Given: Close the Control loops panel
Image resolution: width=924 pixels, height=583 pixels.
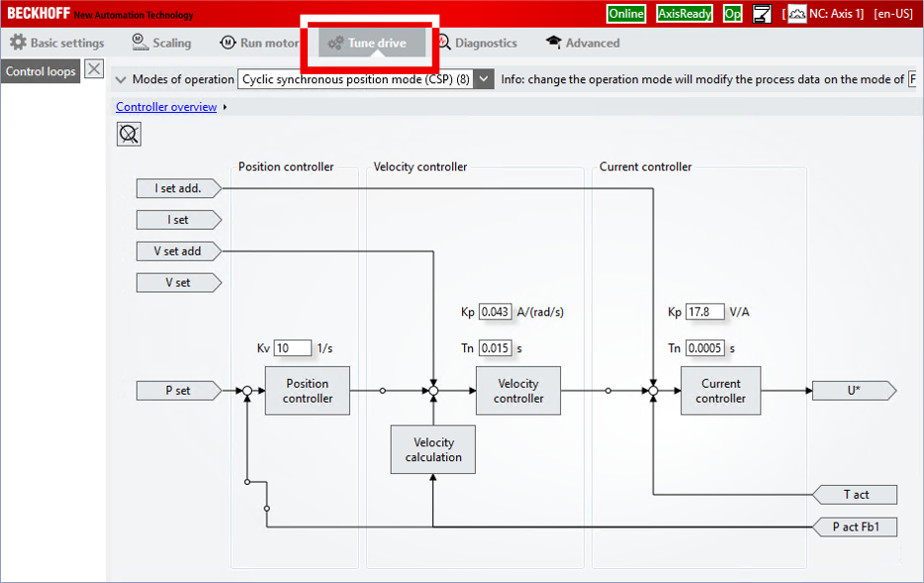Looking at the screenshot, I should pos(94,69).
